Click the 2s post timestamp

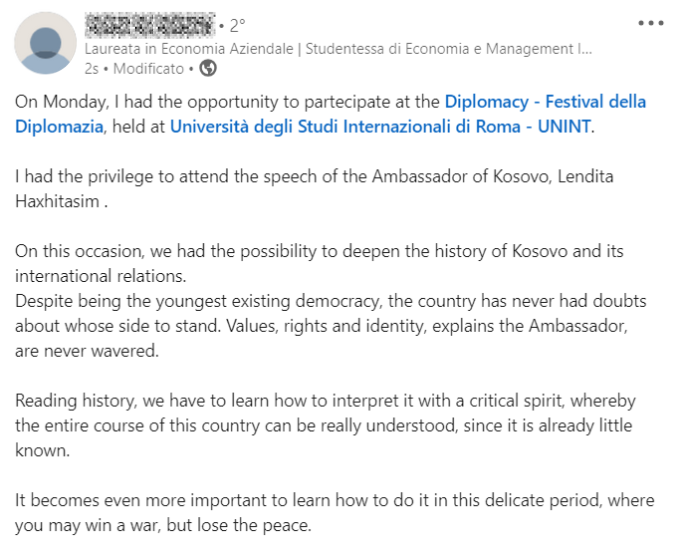tap(91, 69)
